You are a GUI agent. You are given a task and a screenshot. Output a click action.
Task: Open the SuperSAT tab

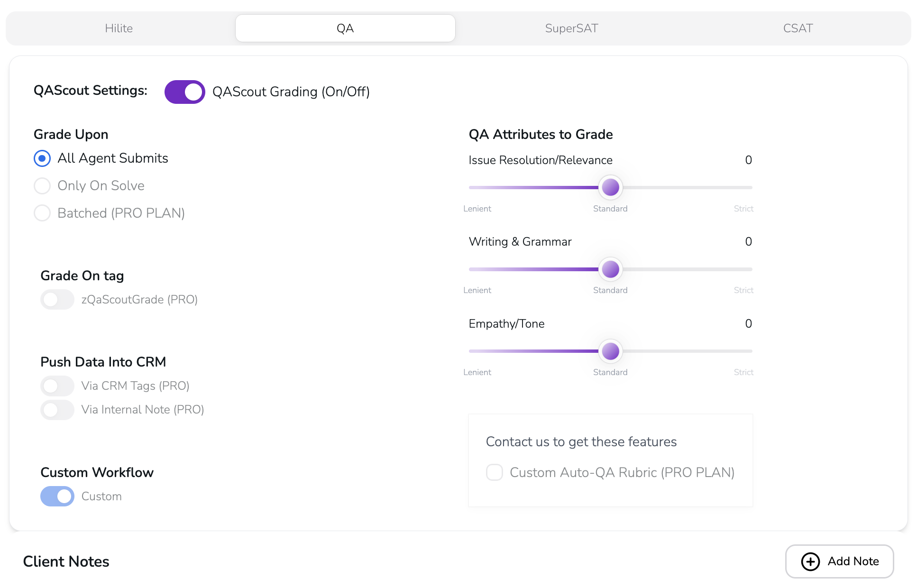[571, 28]
